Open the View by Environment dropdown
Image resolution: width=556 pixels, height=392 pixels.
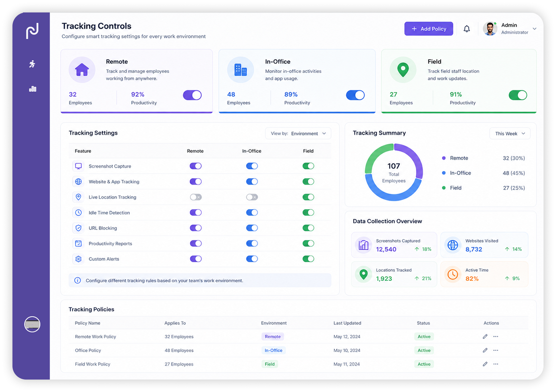pyautogui.click(x=298, y=133)
